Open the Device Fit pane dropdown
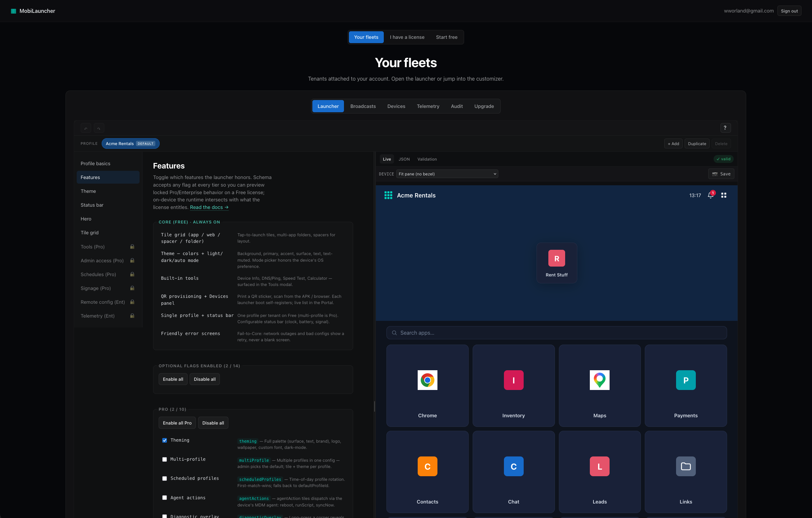Viewport: 812px width, 518px height. point(447,174)
